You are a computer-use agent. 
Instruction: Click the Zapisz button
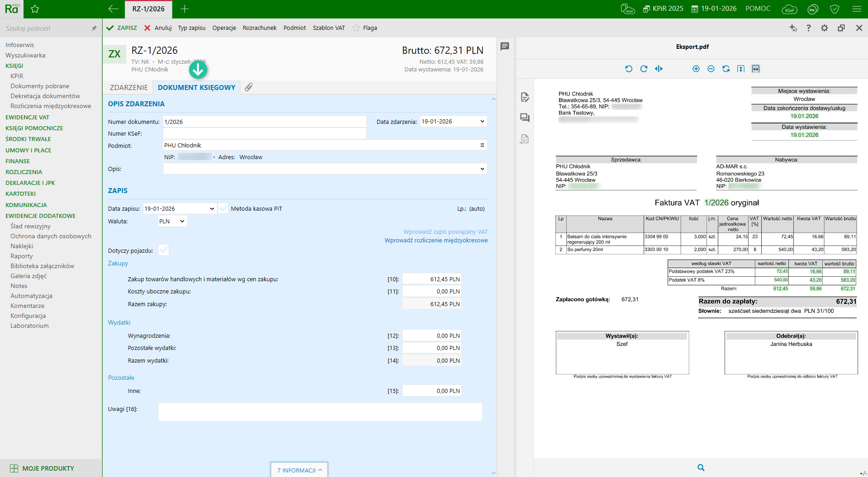tap(122, 28)
